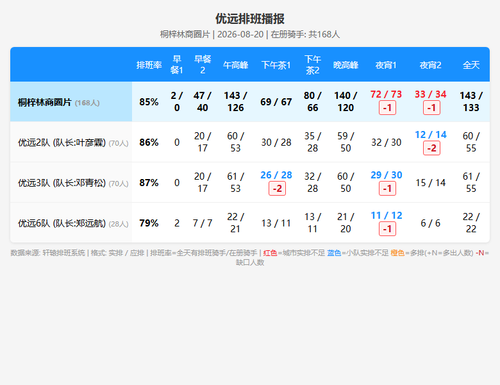Click the 22 / 22 全天 cell
The width and height of the screenshot is (500, 385).
(x=471, y=223)
